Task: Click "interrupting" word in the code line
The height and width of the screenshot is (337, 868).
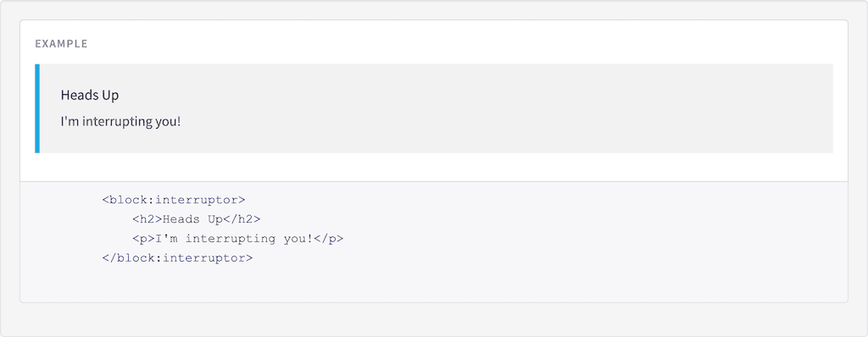Action: click(231, 239)
